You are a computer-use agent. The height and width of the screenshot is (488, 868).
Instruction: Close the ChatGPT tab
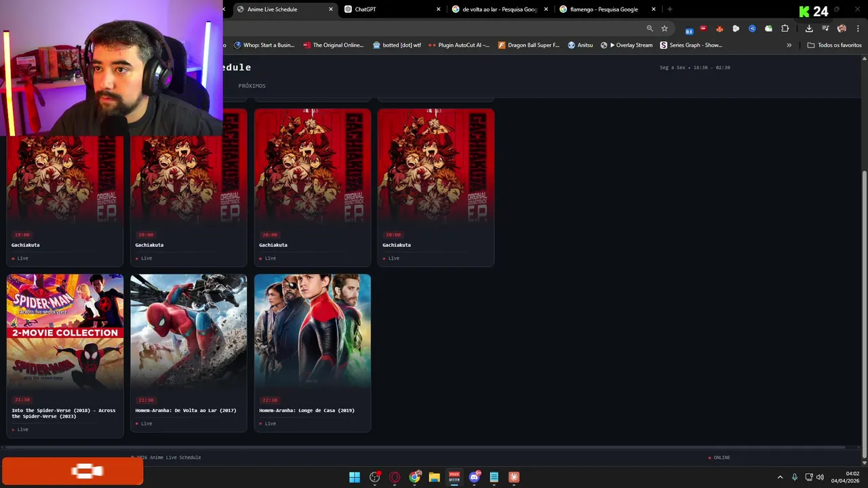438,9
